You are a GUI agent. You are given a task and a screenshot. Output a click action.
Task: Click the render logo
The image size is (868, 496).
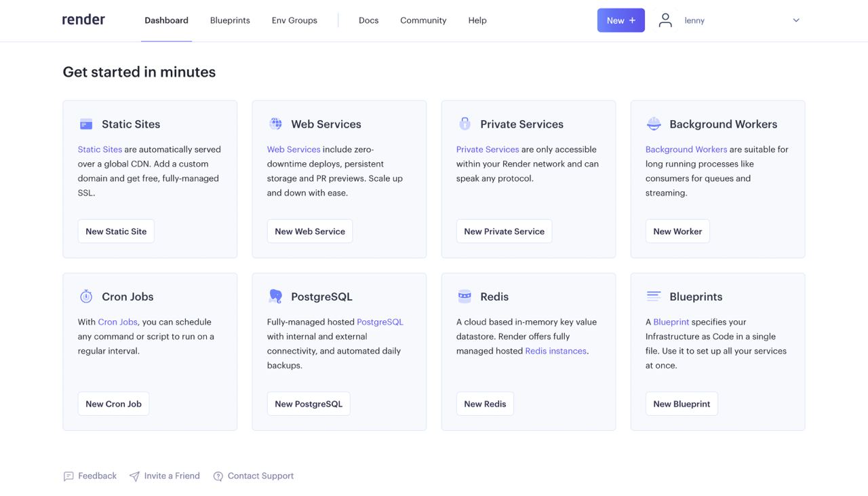point(83,20)
